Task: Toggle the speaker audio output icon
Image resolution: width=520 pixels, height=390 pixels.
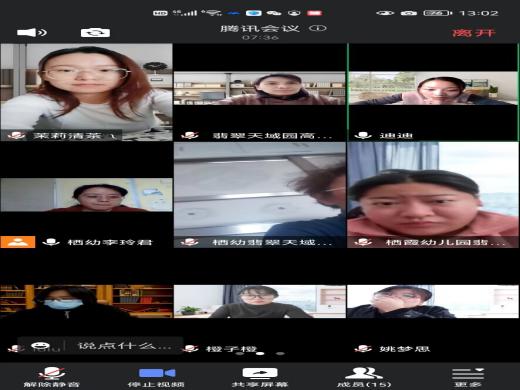Action: coord(32,32)
